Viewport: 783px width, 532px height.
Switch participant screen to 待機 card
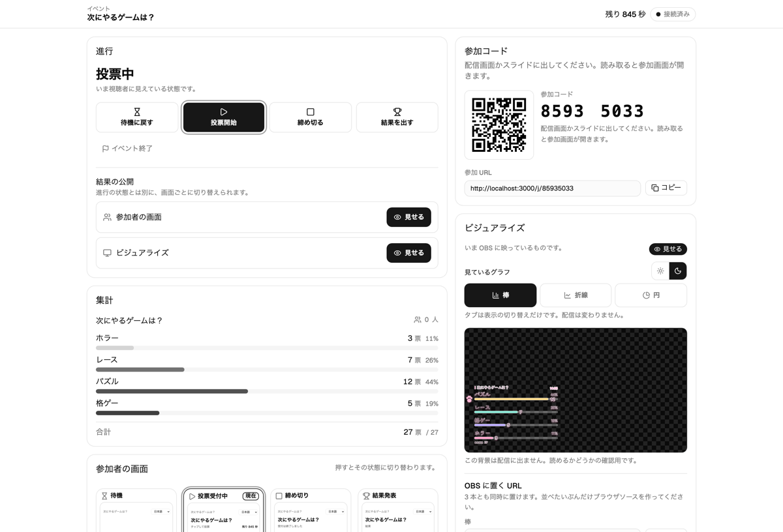[136, 510]
